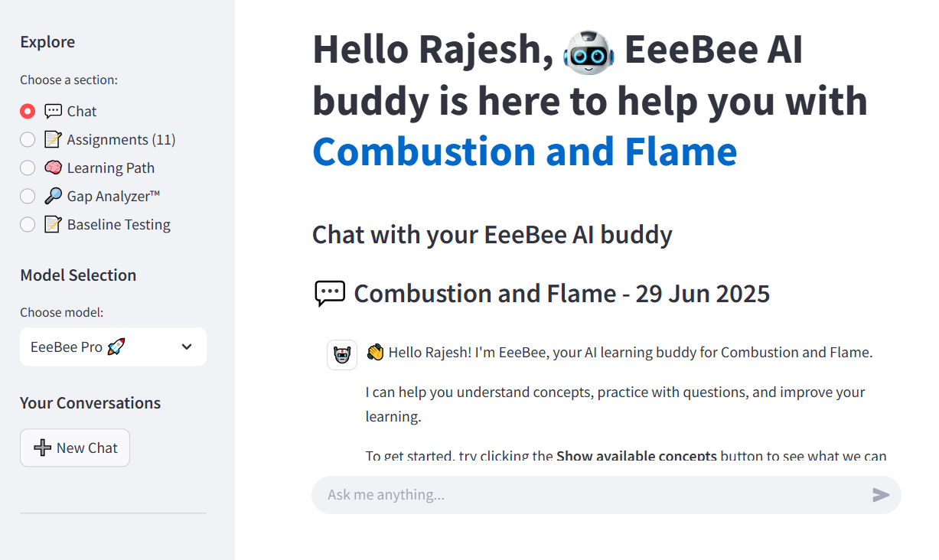This screenshot has height=560, width=939.
Task: Click the Chat speech-bubble icon in sidebar
Action: [52, 111]
